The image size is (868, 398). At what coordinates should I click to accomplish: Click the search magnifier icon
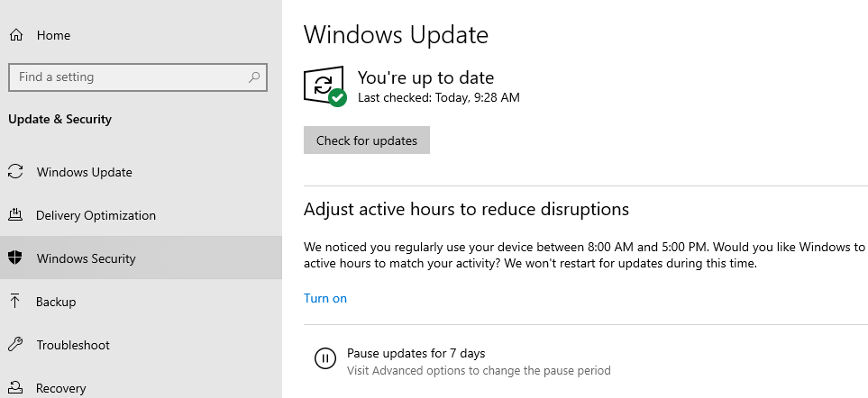254,77
